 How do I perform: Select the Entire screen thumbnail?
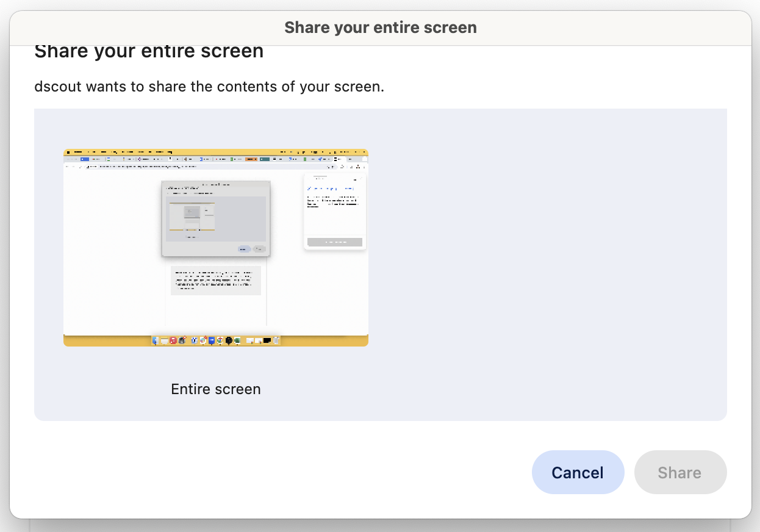click(215, 247)
